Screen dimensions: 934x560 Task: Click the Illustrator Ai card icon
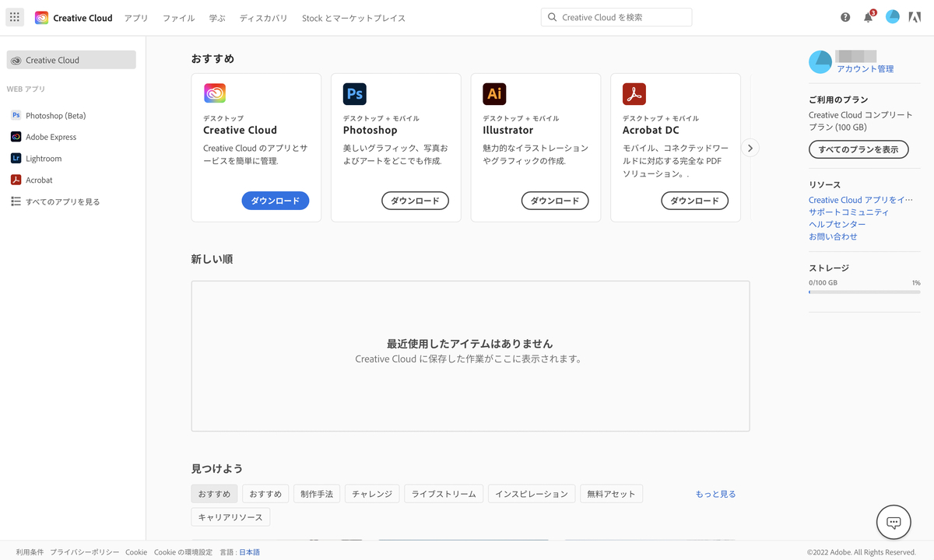(x=494, y=94)
